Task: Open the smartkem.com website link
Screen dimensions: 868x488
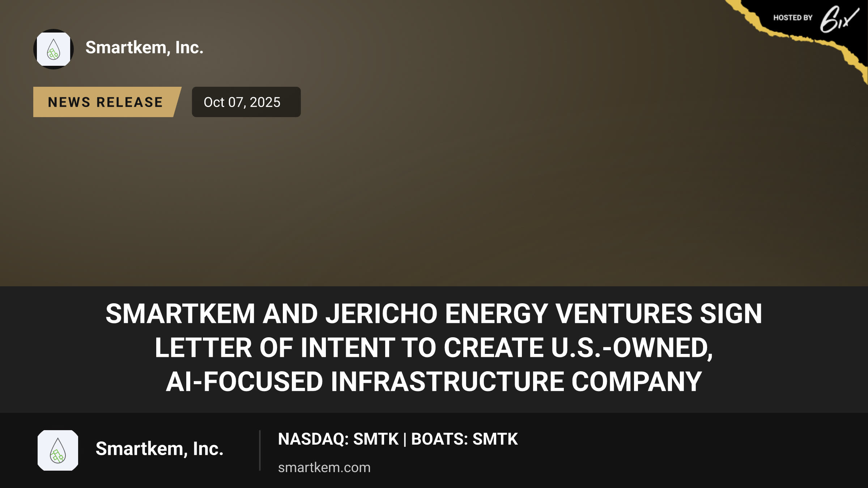Action: tap(324, 467)
